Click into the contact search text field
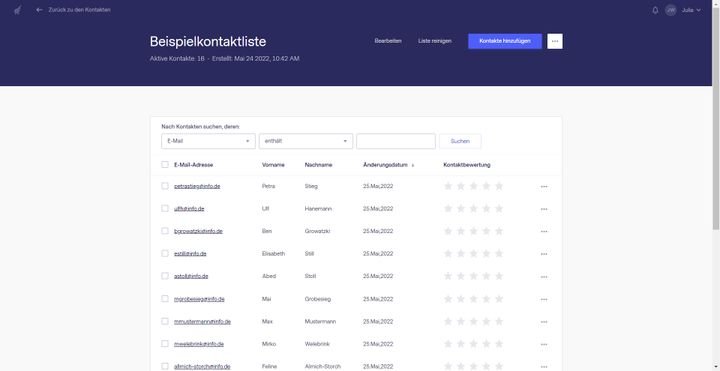 coord(396,141)
